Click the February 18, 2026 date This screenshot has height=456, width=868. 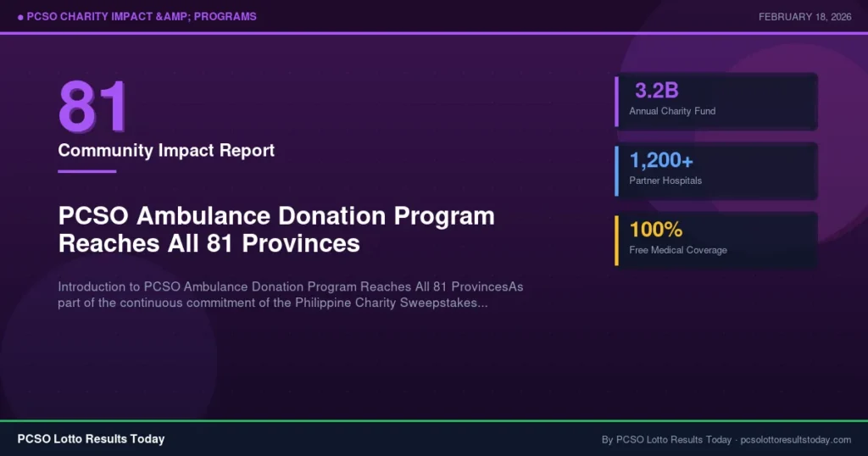[804, 17]
